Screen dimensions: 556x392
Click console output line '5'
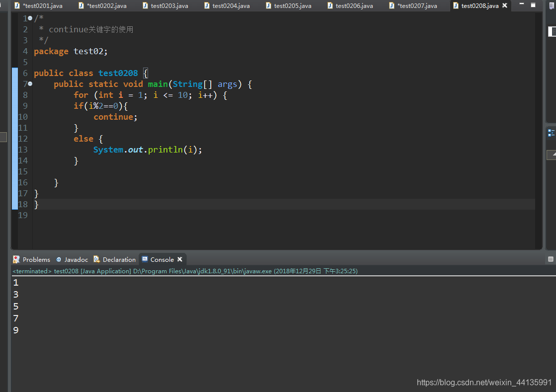pyautogui.click(x=15, y=306)
